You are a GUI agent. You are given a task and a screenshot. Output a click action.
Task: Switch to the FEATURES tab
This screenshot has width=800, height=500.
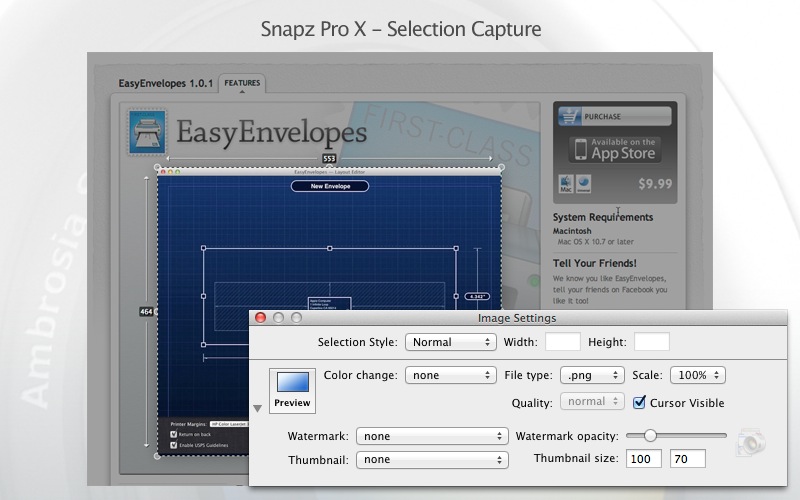click(x=242, y=83)
